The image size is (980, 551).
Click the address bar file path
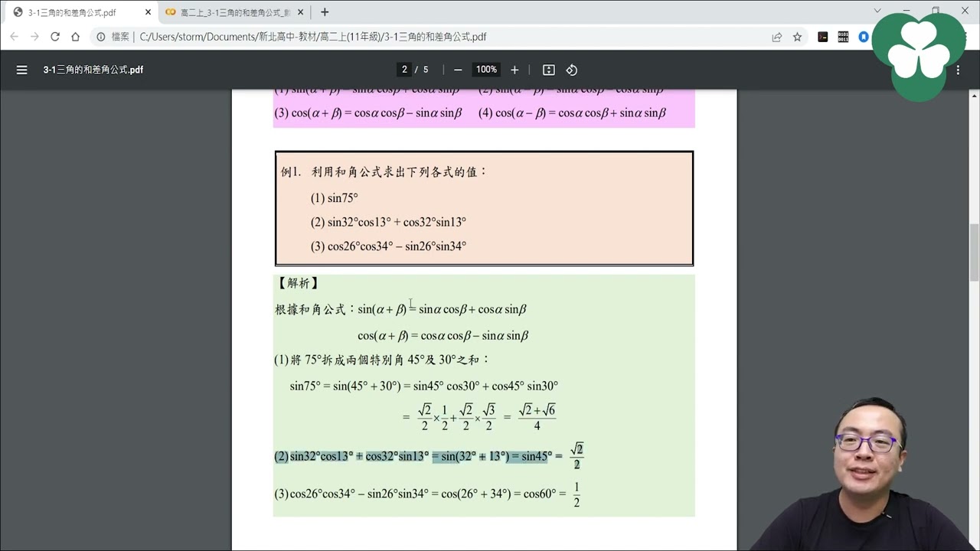[x=313, y=37]
